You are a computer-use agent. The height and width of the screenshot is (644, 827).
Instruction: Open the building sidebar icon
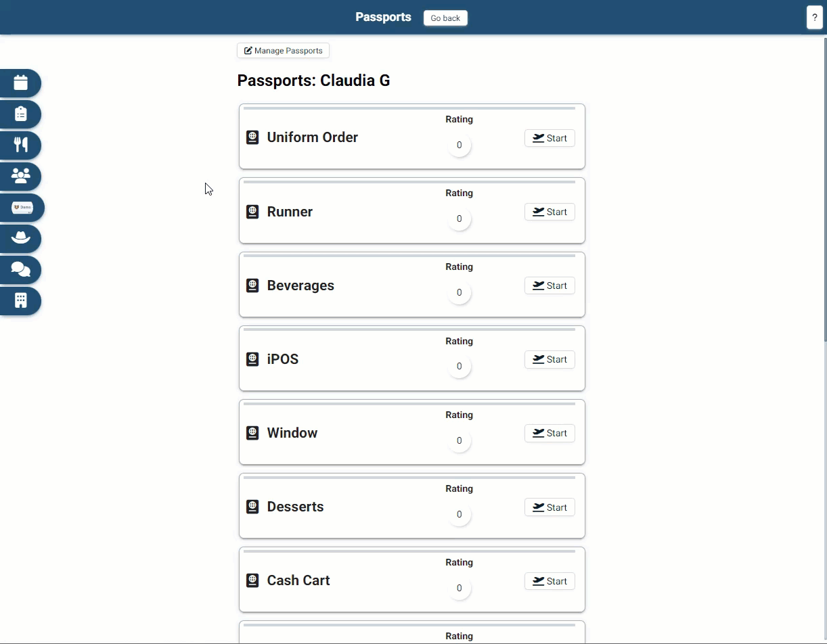click(x=21, y=300)
